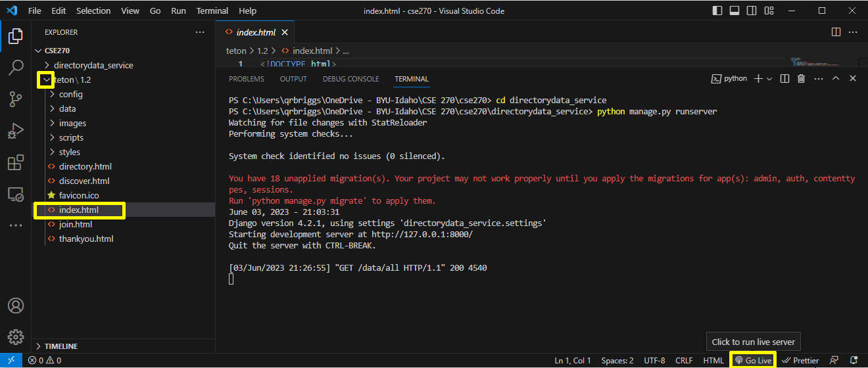Viewport: 868px width, 368px height.
Task: Click Go Live in status bar
Action: [753, 360]
